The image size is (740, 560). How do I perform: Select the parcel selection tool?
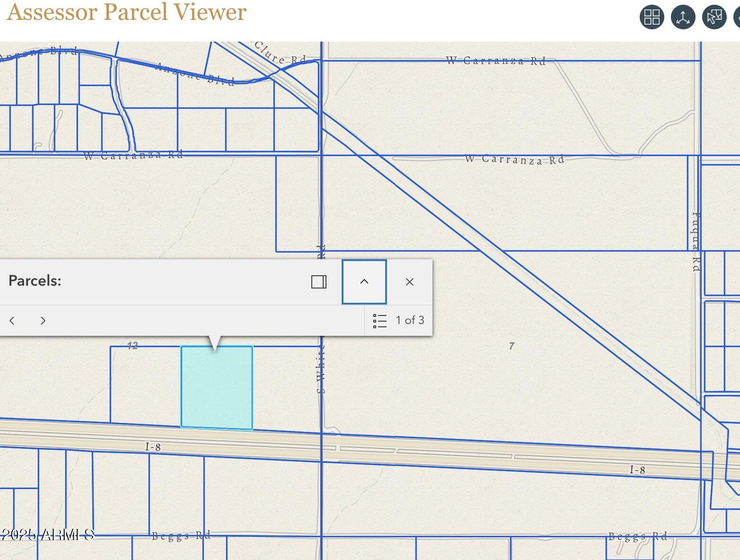click(714, 17)
